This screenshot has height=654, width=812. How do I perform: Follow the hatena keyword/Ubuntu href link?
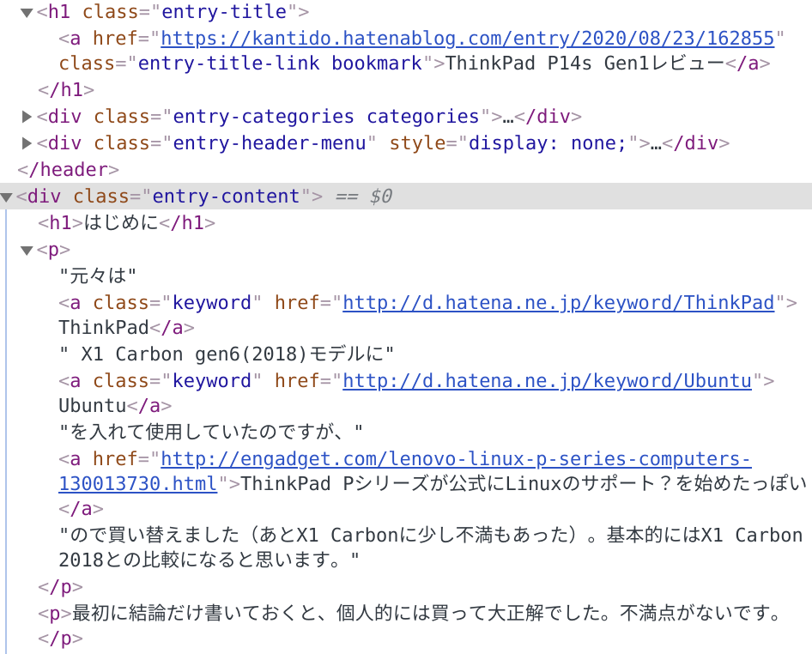coord(547,380)
